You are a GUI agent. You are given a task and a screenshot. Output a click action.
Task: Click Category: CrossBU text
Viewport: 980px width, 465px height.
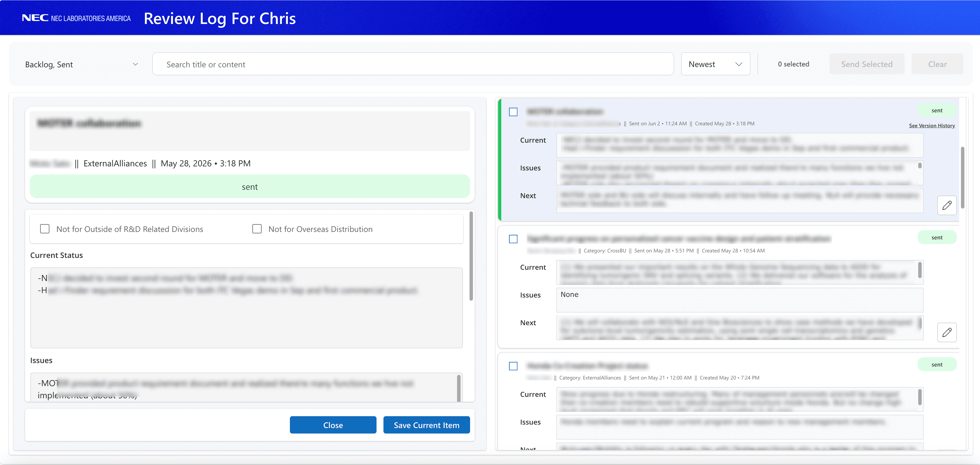point(605,250)
